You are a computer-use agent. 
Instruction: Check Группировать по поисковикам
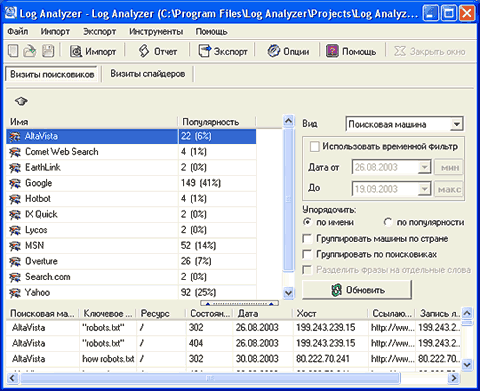[x=307, y=254]
